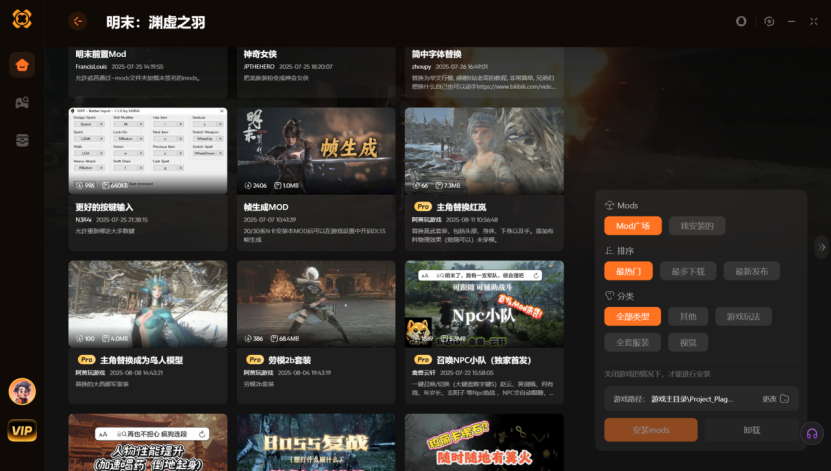Open the Npc小队 mod thumbnail
831x471 pixels.
pos(484,304)
